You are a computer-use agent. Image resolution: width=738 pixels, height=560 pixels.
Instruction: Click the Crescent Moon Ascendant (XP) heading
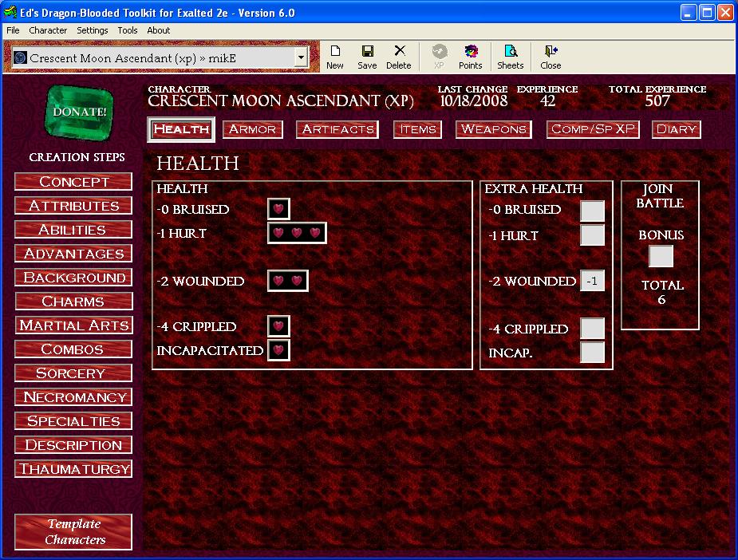pyautogui.click(x=281, y=101)
